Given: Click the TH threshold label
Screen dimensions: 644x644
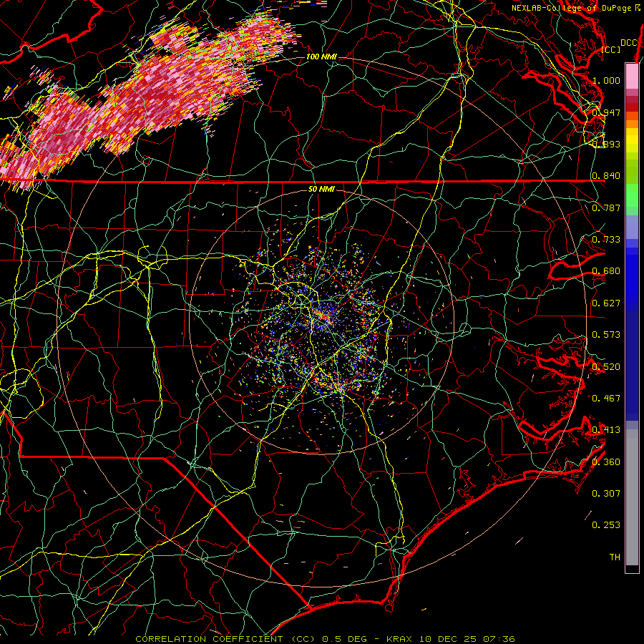Looking at the screenshot, I should (x=615, y=557).
